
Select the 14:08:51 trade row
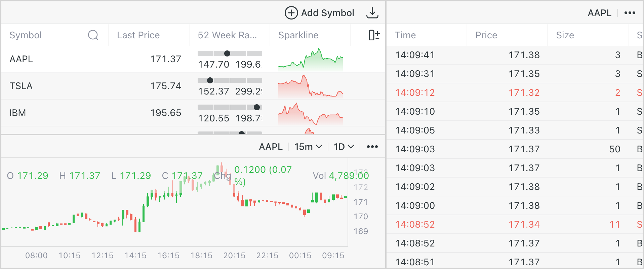[515, 261]
